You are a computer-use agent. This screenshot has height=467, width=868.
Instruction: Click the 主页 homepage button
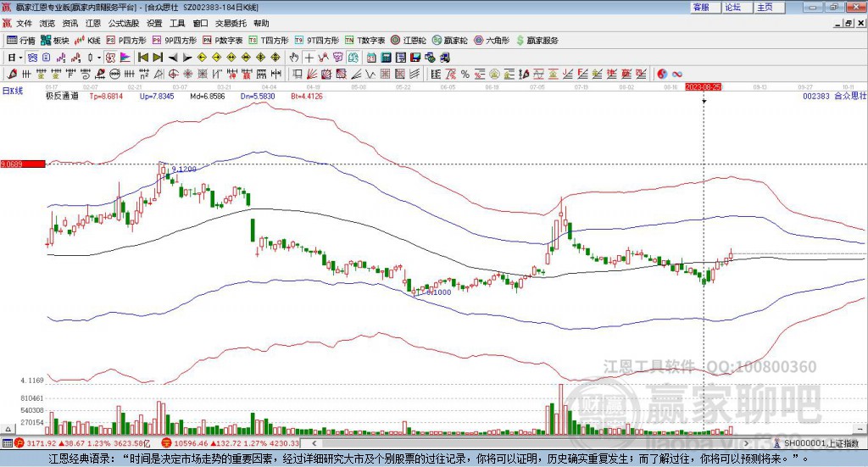click(770, 7)
